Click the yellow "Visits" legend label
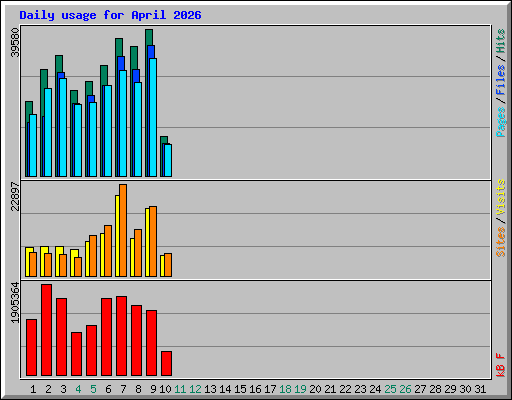This screenshot has height=400, width=512. click(x=501, y=197)
